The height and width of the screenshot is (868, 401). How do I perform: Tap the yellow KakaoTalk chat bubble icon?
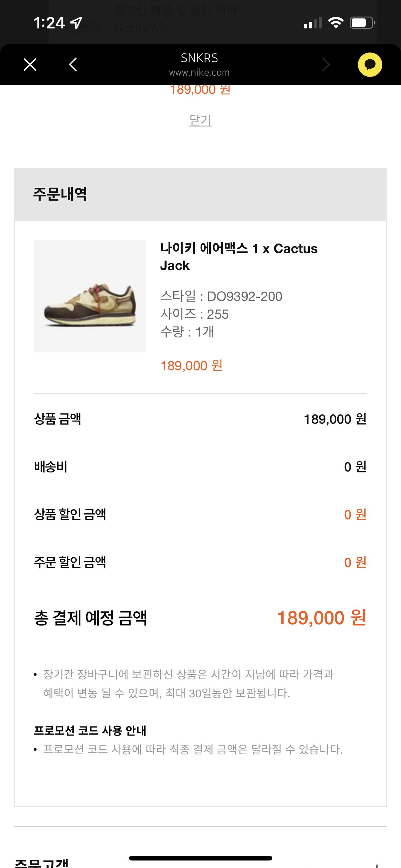point(370,65)
